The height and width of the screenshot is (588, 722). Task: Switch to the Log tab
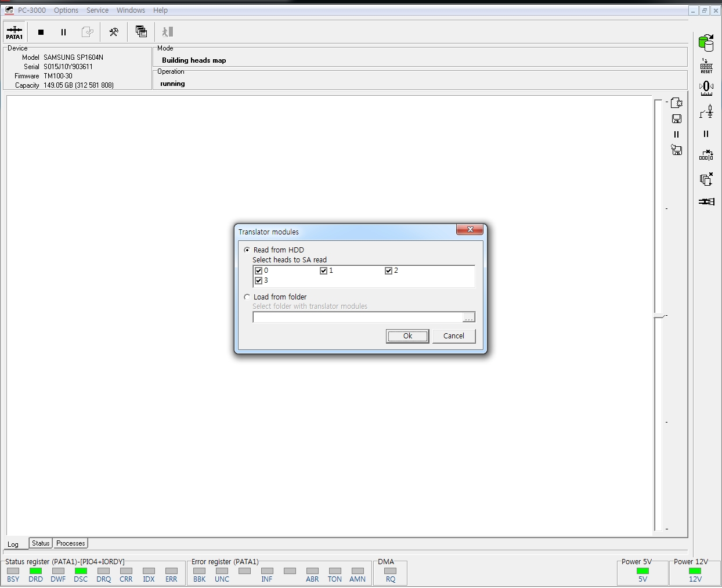[13, 544]
